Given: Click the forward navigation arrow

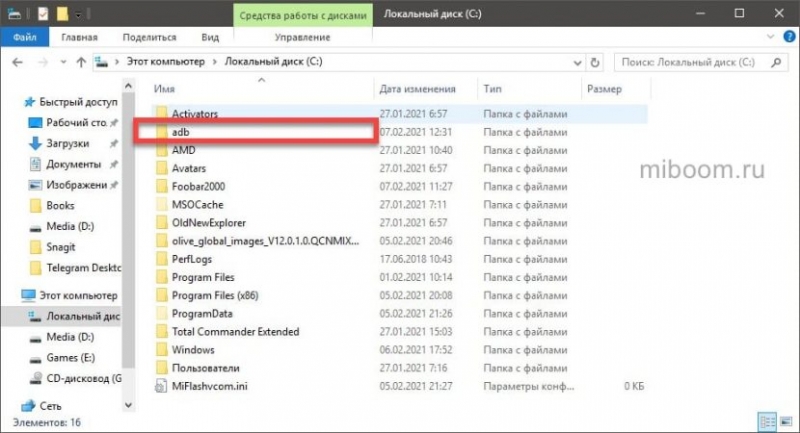Looking at the screenshot, I should 43,62.
